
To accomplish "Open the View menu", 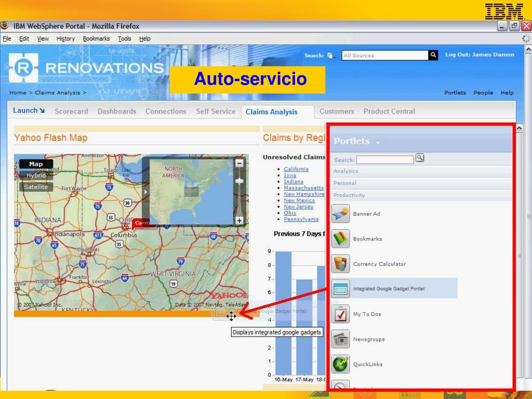I will click(43, 38).
